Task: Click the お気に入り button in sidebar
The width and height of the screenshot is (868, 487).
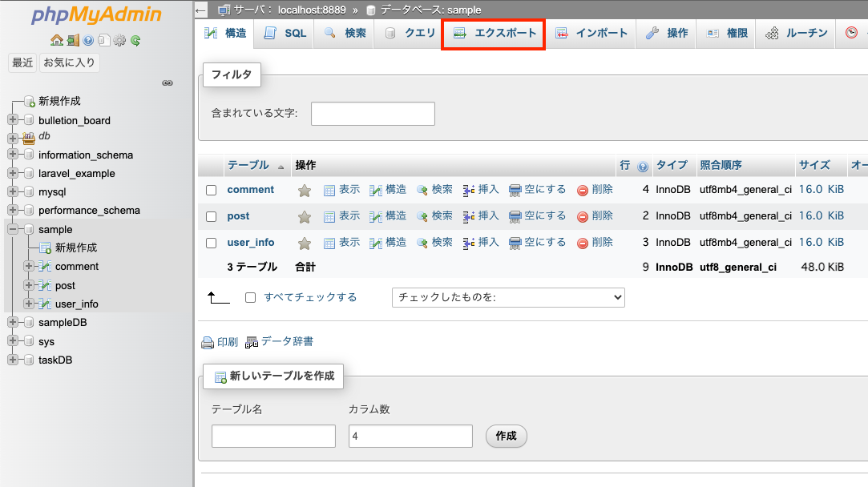Action: [69, 62]
